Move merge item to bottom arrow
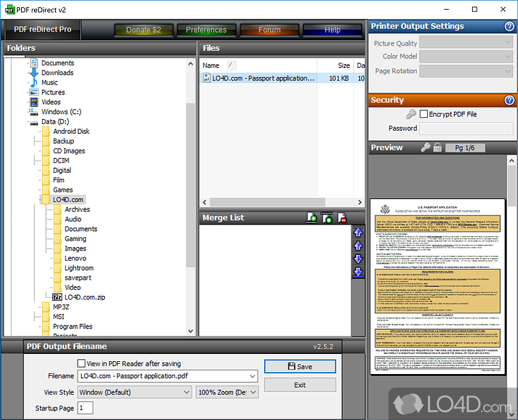Screen dimensions: 518x420 (x=358, y=272)
